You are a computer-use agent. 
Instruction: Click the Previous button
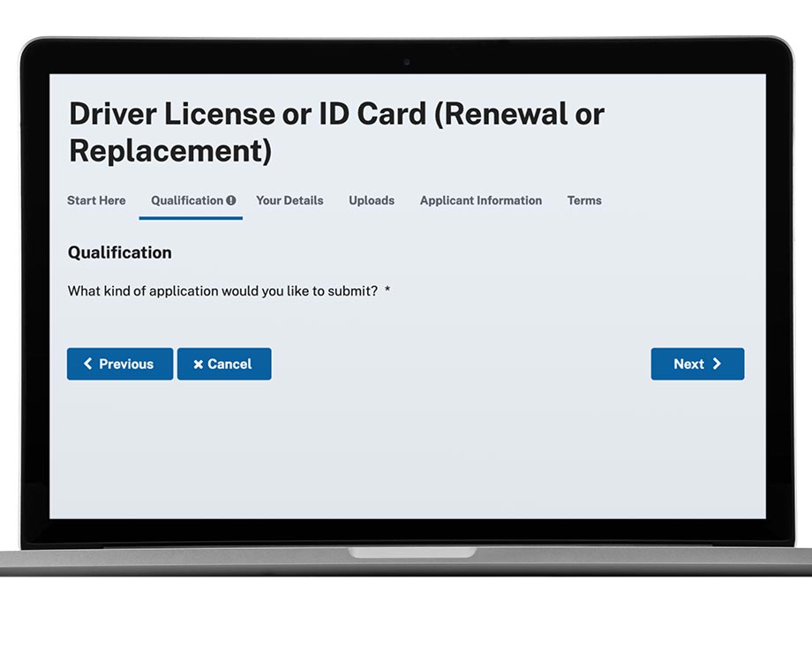(x=120, y=364)
